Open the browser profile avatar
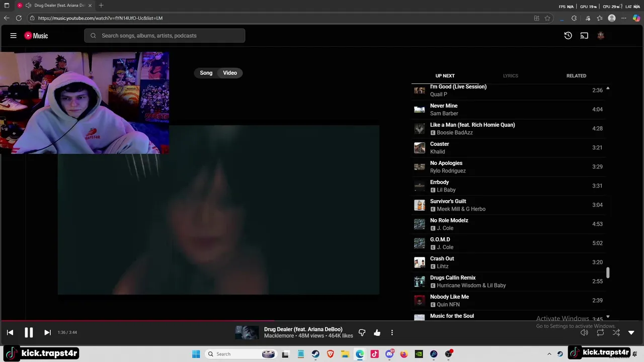Image resolution: width=644 pixels, height=362 pixels. pos(612,18)
